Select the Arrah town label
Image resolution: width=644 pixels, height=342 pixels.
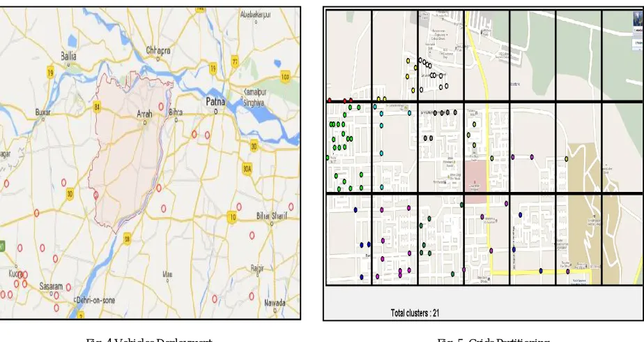144,114
